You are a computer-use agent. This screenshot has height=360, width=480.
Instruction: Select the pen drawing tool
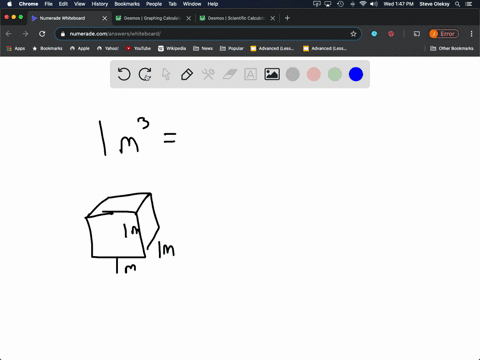point(187,74)
